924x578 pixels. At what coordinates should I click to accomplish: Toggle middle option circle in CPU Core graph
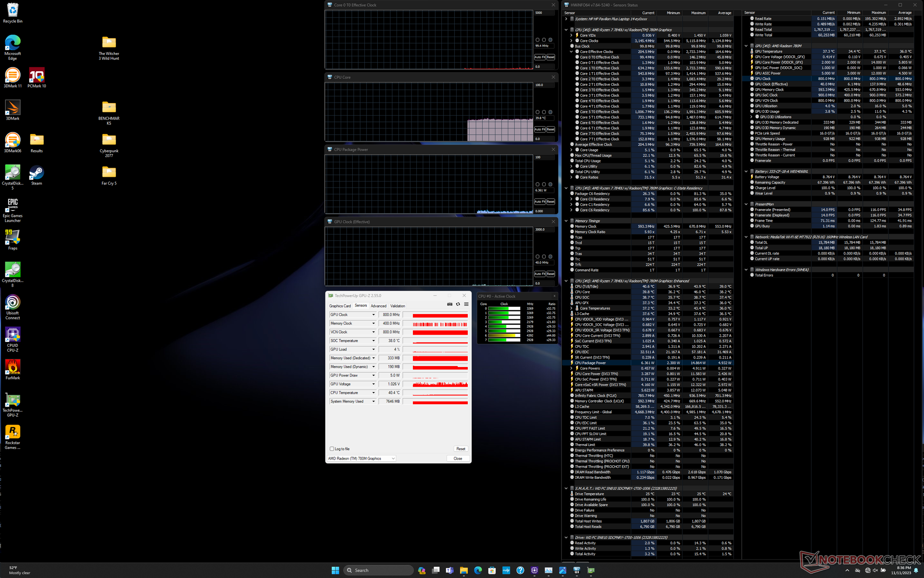(544, 112)
